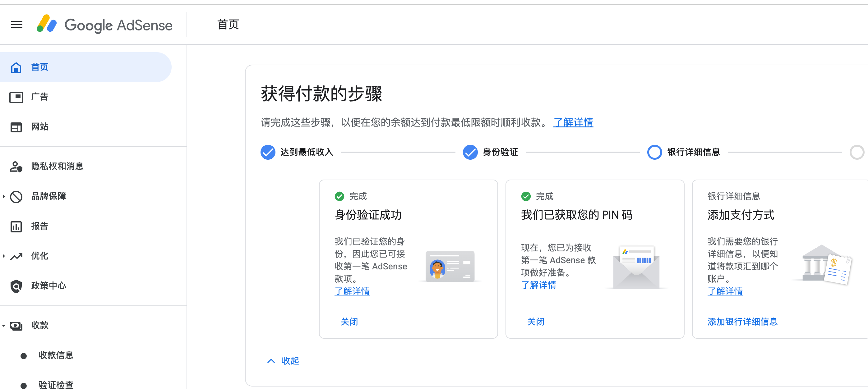Viewport: 868px width, 389px height.
Task: Open the hamburger main menu
Action: pyautogui.click(x=17, y=25)
